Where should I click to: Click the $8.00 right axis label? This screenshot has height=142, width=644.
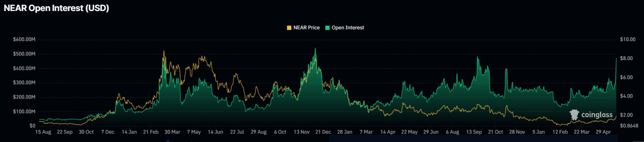626,58
